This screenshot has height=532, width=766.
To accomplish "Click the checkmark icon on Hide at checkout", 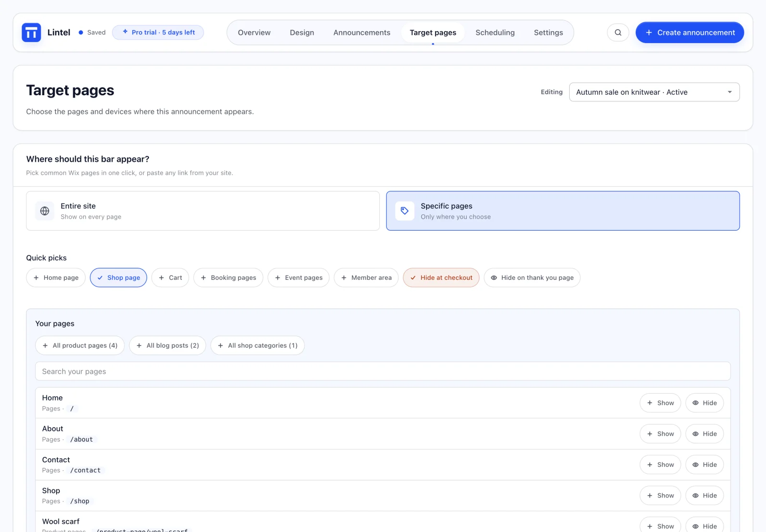I will [x=413, y=277].
